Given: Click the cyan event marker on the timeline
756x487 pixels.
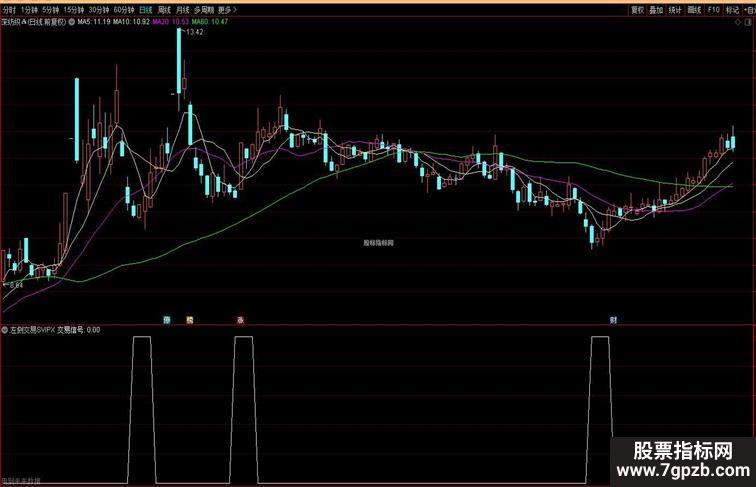Looking at the screenshot, I should (167, 320).
